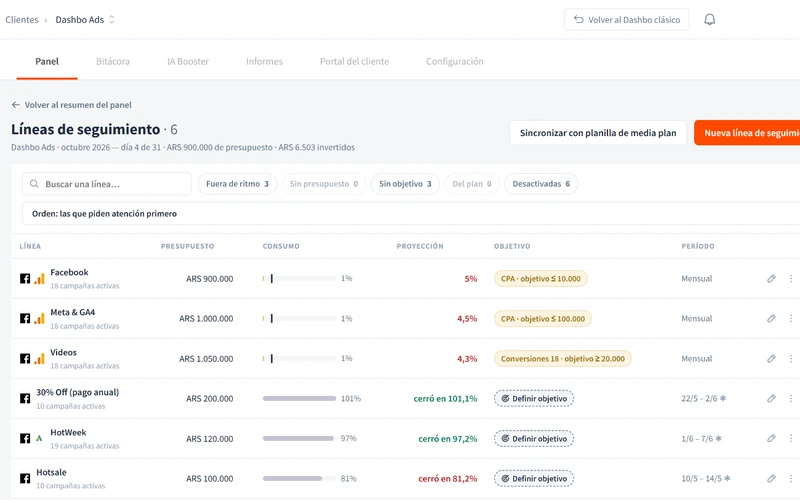Edit the Videos line with pencil icon

pos(771,359)
